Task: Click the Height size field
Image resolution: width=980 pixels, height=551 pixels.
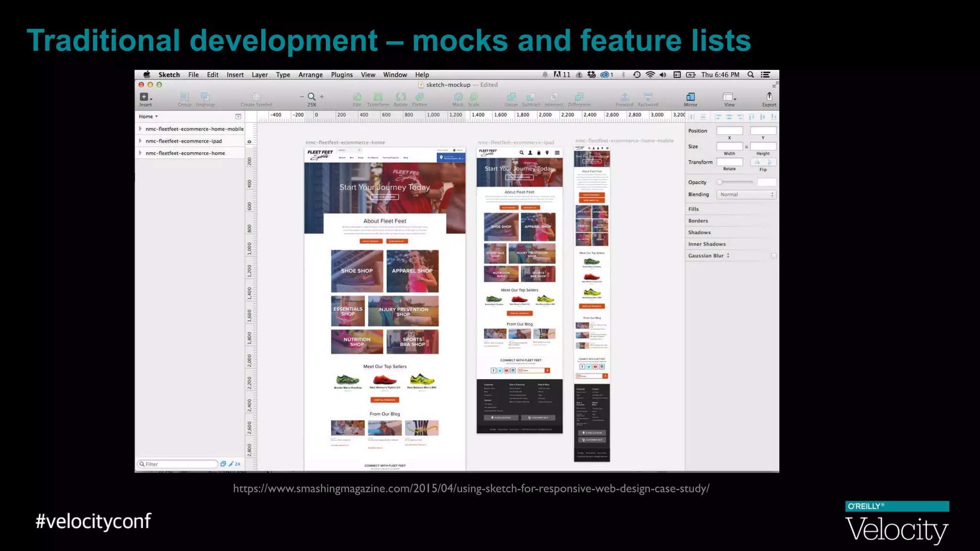Action: point(763,146)
